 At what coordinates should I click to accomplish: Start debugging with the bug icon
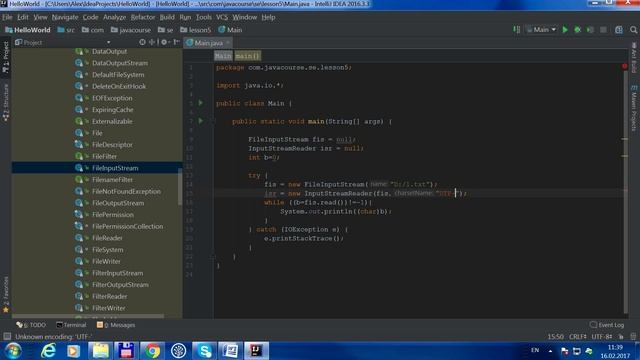pyautogui.click(x=578, y=30)
